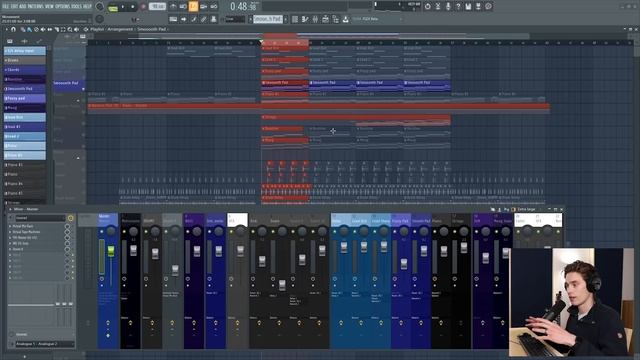Click the red selected Smooooth Pad clip

click(x=285, y=85)
